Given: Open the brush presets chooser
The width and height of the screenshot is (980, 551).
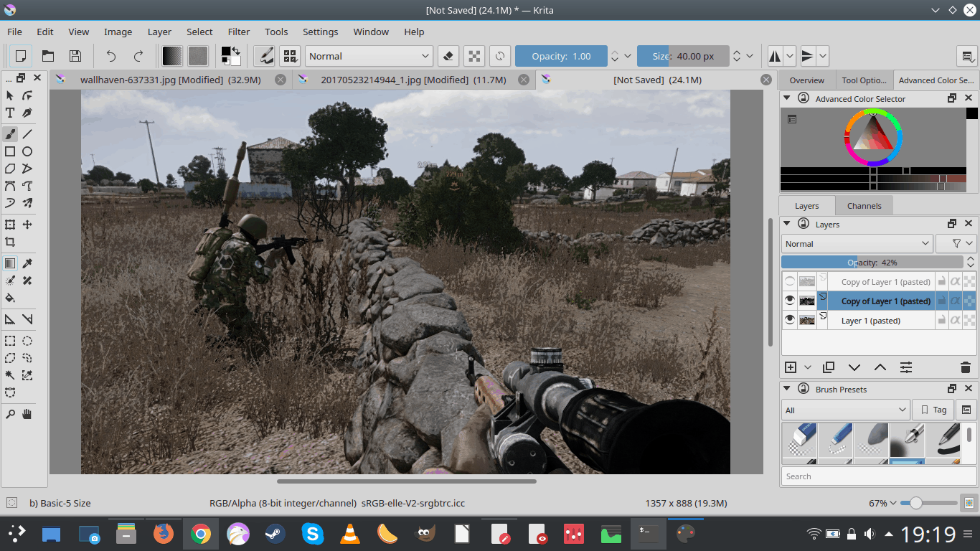Looking at the screenshot, I should [x=290, y=56].
